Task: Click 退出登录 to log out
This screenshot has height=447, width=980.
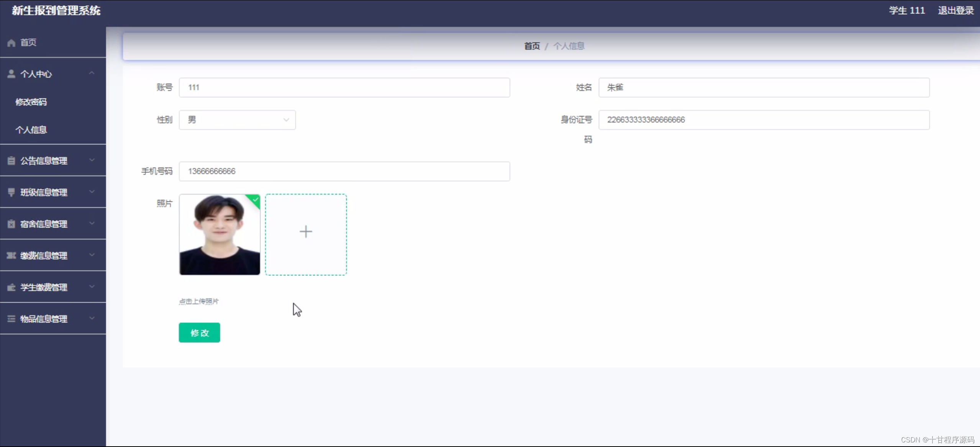Action: click(955, 10)
